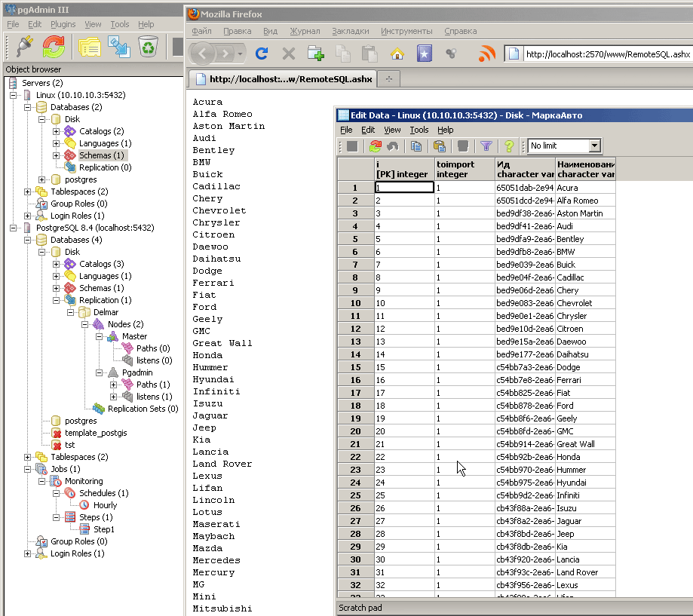This screenshot has width=693, height=616.
Task: Undo change in Edit Data toolbar
Action: [x=392, y=146]
